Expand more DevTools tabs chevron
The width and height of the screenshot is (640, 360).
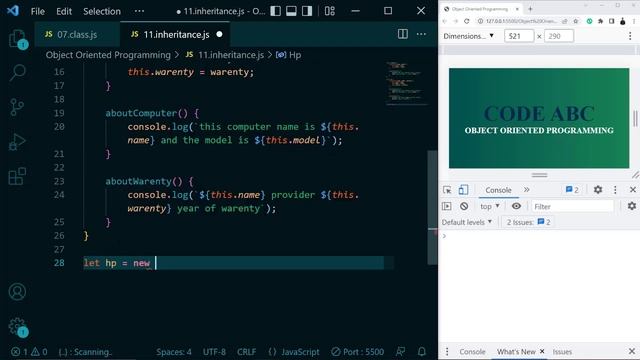pos(527,190)
